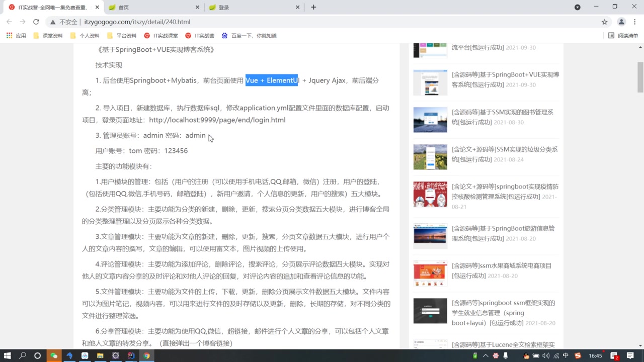The width and height of the screenshot is (644, 362).
Task: Click the address bar URL
Action: click(137, 22)
